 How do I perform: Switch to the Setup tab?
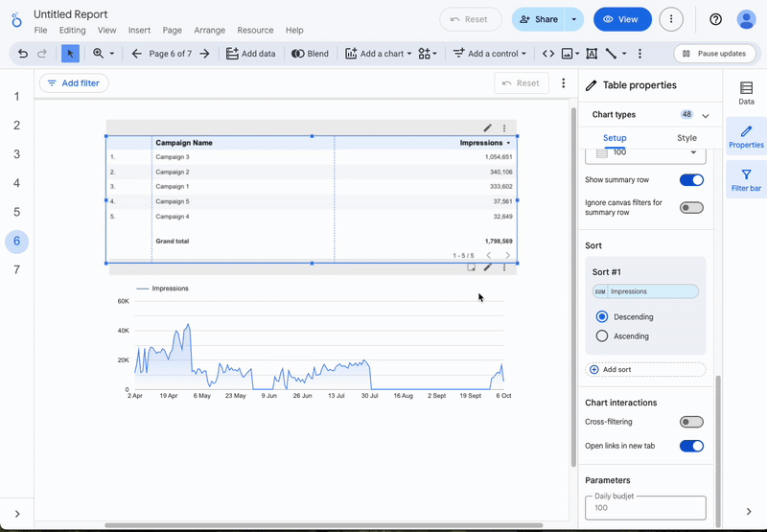(615, 138)
